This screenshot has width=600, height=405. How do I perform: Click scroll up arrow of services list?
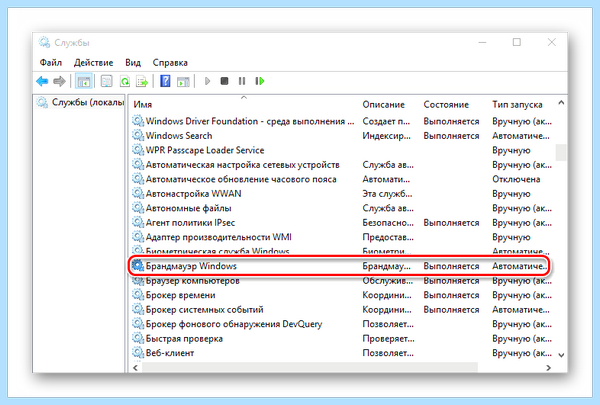tap(561, 103)
